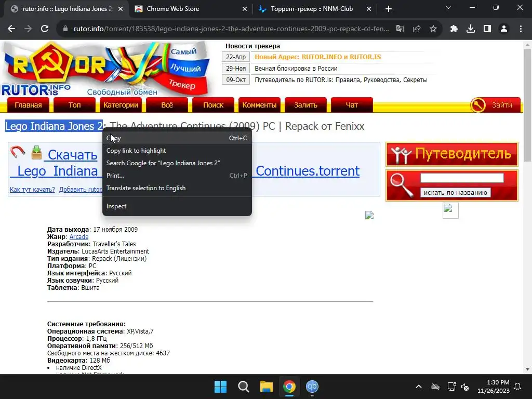Image resolution: width=532 pixels, height=399 pixels.
Task: Reload the rutor.info page
Action: pyautogui.click(x=45, y=29)
